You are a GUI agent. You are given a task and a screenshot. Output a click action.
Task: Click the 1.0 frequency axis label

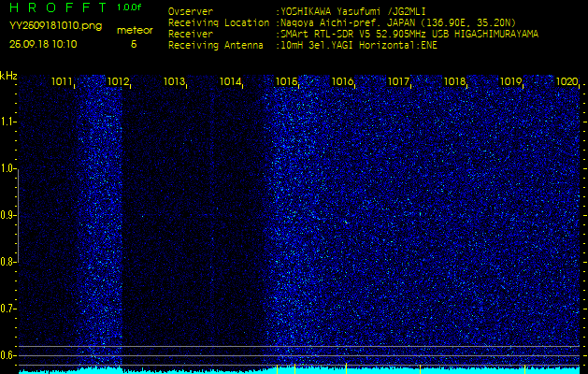(x=7, y=168)
